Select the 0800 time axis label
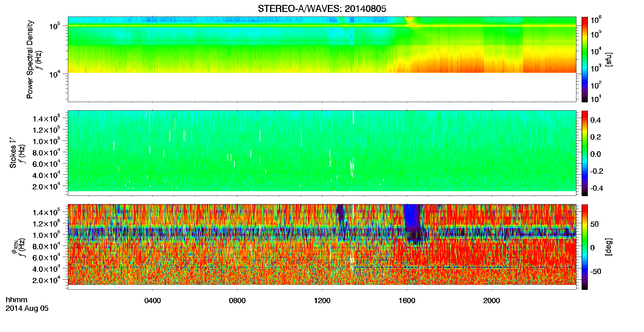The width and height of the screenshot is (644, 332). point(237,301)
